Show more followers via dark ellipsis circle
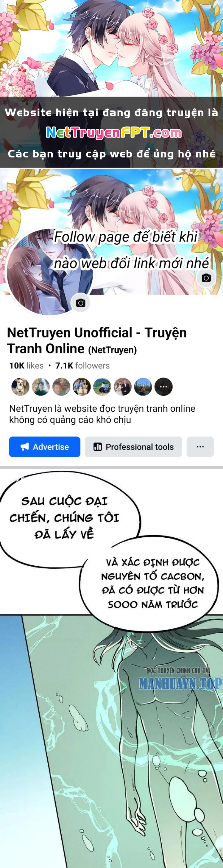 click(164, 387)
